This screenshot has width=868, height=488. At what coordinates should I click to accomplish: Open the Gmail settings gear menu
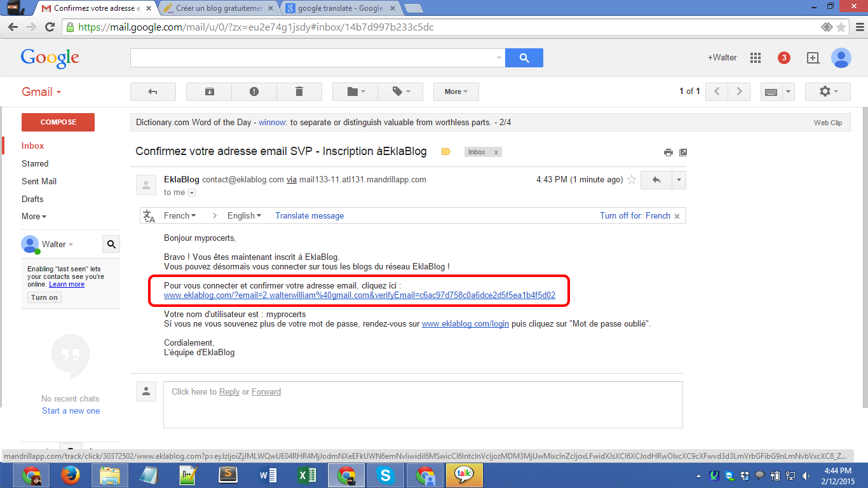click(x=827, y=91)
